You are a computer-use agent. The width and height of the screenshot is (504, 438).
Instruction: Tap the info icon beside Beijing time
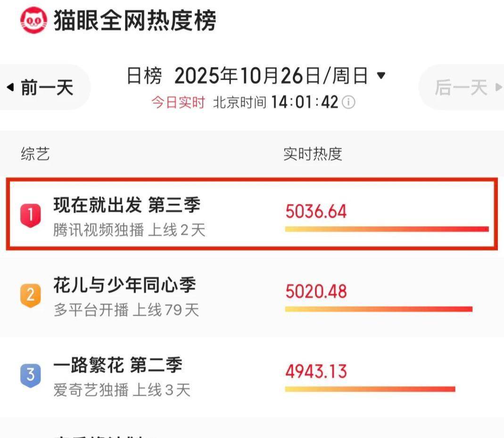pyautogui.click(x=348, y=102)
